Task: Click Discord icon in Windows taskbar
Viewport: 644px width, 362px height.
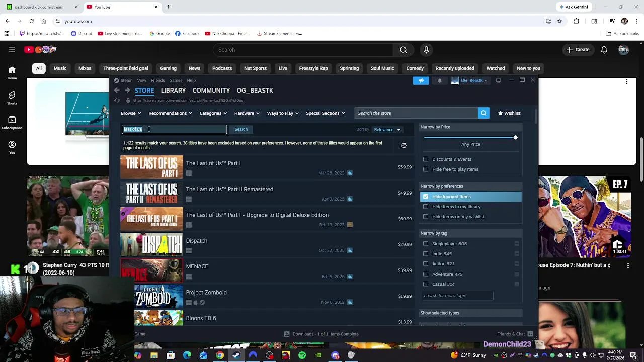Action: coord(335,355)
